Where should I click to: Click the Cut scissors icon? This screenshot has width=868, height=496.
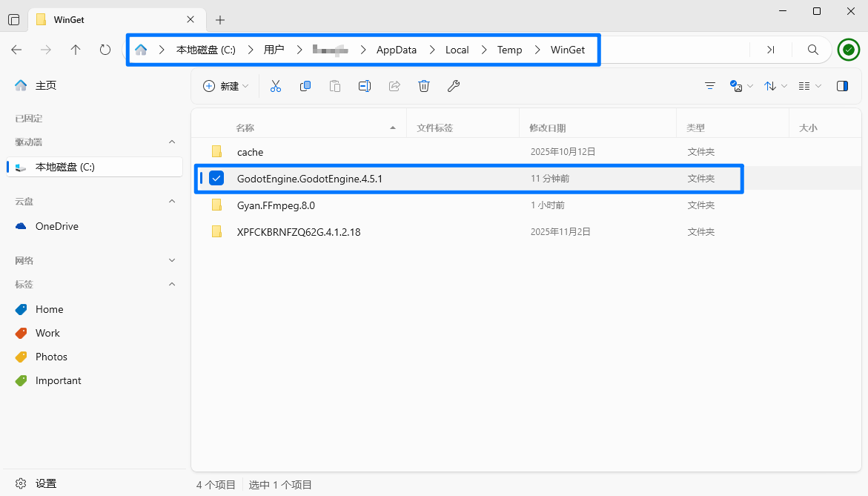(276, 86)
